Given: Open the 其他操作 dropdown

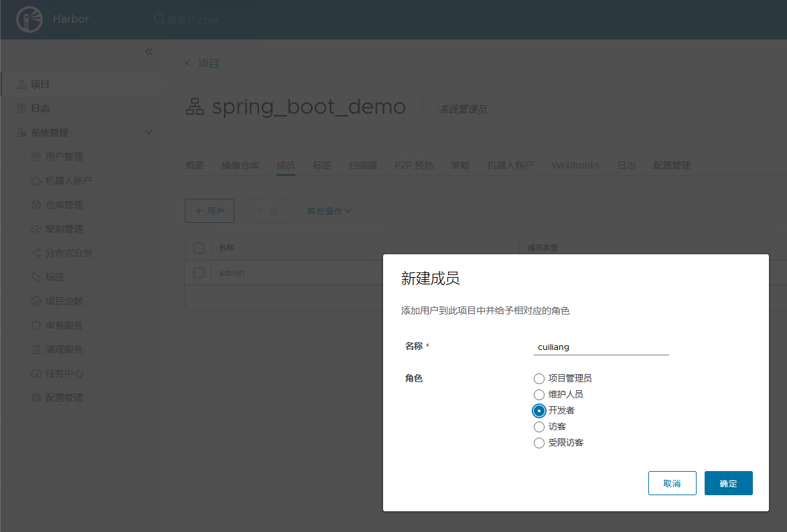Looking at the screenshot, I should pos(330,211).
